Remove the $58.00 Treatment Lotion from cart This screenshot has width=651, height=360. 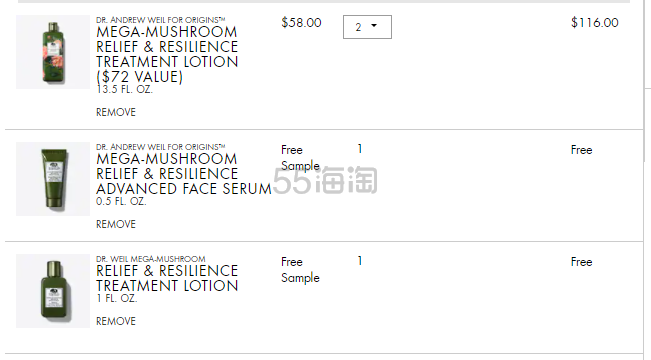pos(116,112)
